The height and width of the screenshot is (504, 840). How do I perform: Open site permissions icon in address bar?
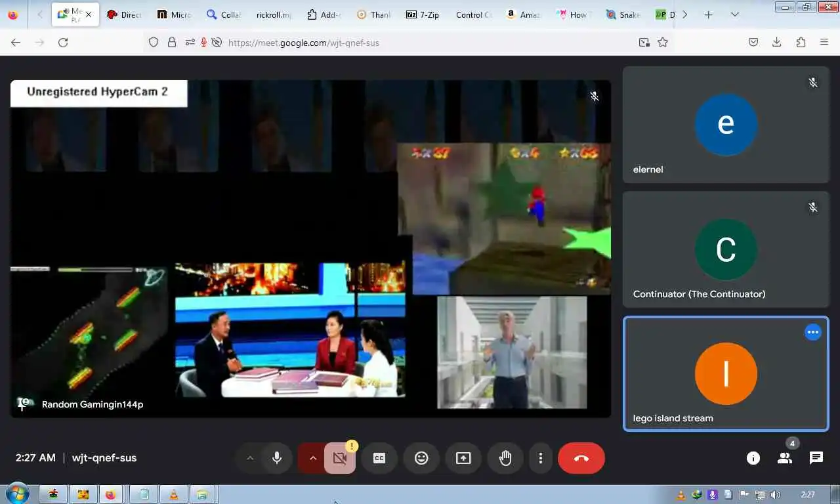point(190,42)
